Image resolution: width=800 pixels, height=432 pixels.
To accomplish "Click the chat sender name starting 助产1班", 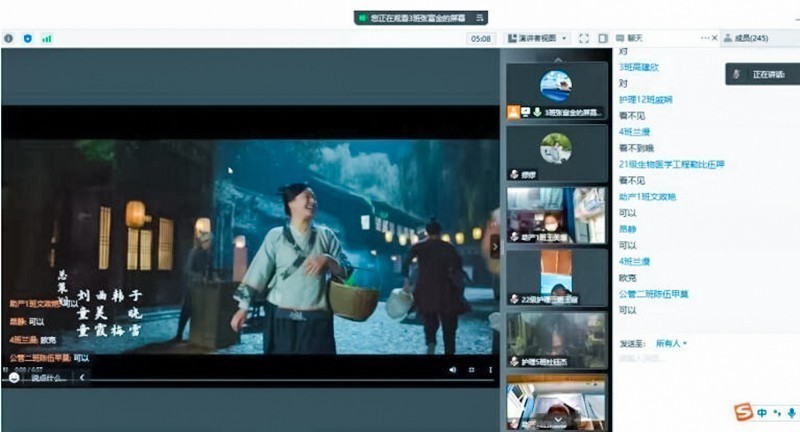I will point(647,197).
